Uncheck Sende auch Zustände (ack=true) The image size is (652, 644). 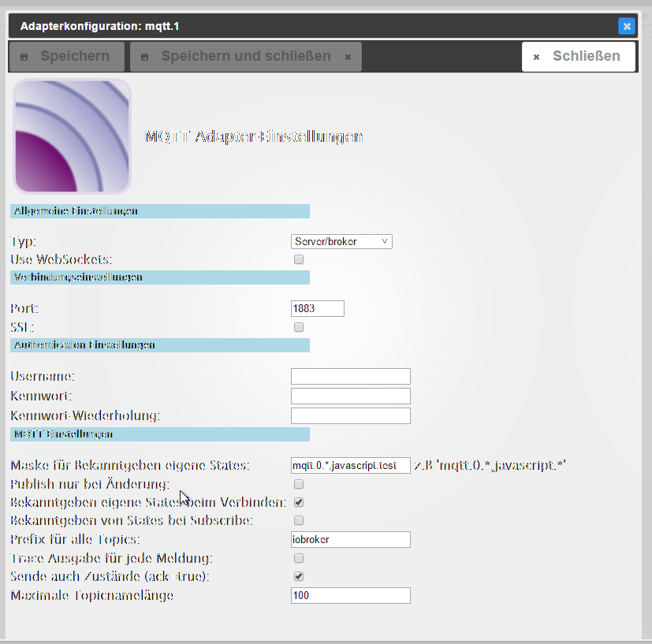tap(299, 576)
